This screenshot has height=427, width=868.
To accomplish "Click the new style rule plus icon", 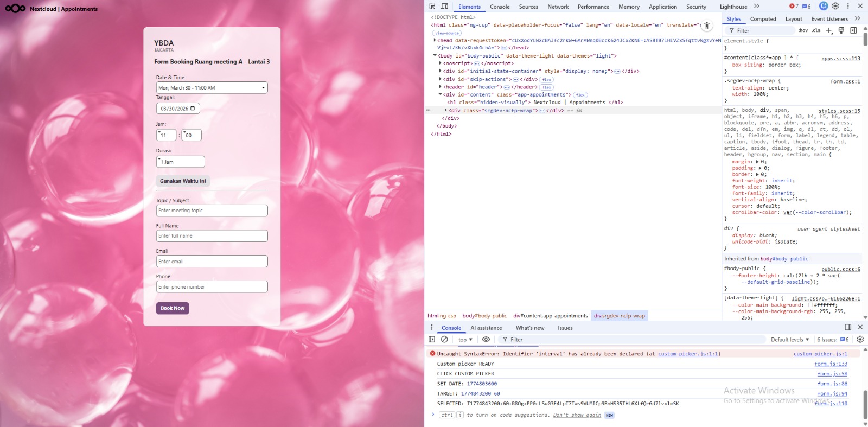I will click(829, 30).
